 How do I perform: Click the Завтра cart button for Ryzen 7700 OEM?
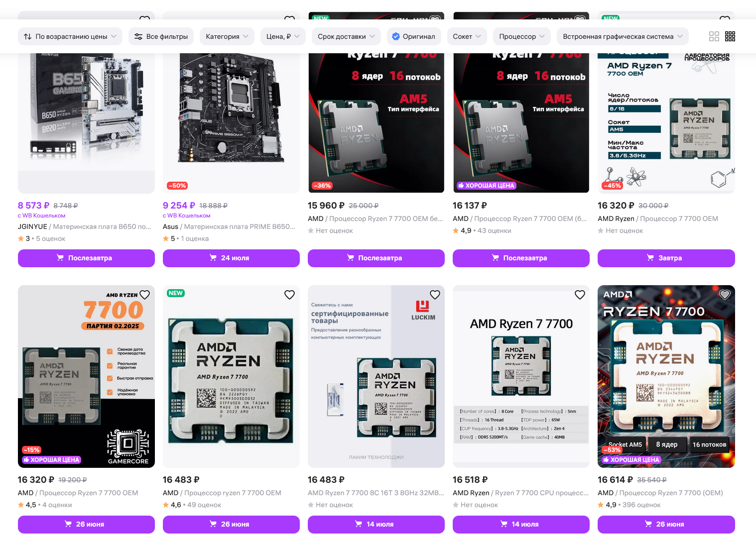coord(666,258)
